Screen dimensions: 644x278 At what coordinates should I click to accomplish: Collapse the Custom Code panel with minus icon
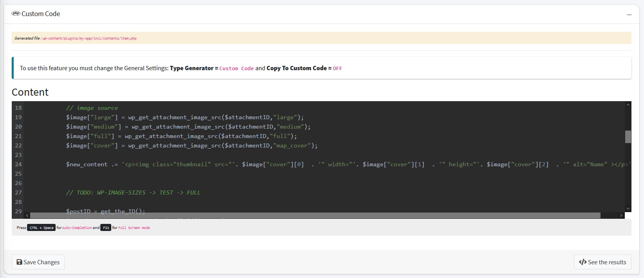[x=629, y=15]
